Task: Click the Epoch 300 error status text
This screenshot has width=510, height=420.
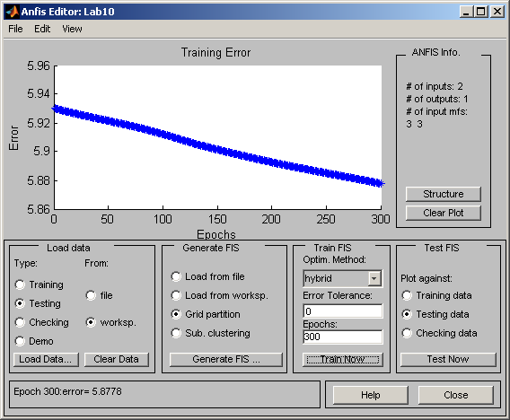Action: [x=67, y=391]
